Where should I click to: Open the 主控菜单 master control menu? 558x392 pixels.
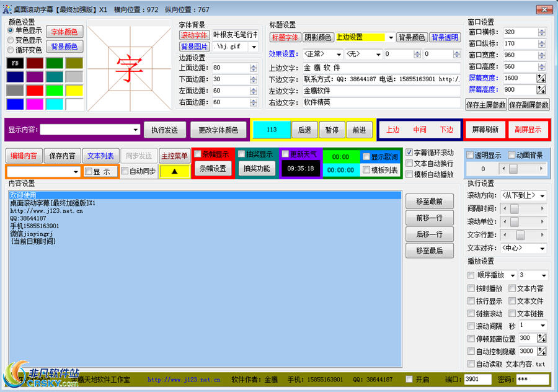174,156
